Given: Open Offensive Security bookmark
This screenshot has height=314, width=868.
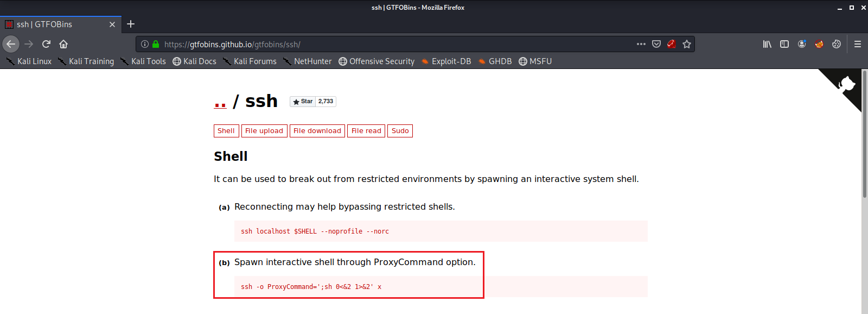Looking at the screenshot, I should pos(376,61).
